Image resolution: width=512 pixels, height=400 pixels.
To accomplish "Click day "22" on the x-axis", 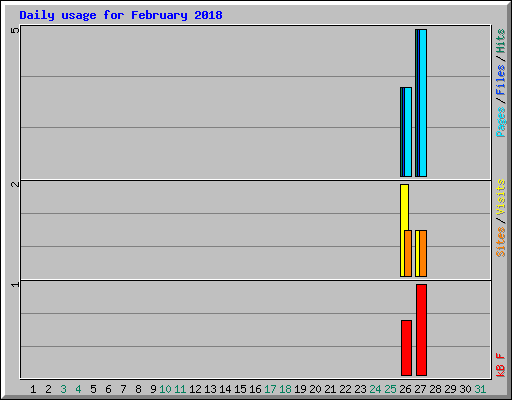I will pos(345,389).
